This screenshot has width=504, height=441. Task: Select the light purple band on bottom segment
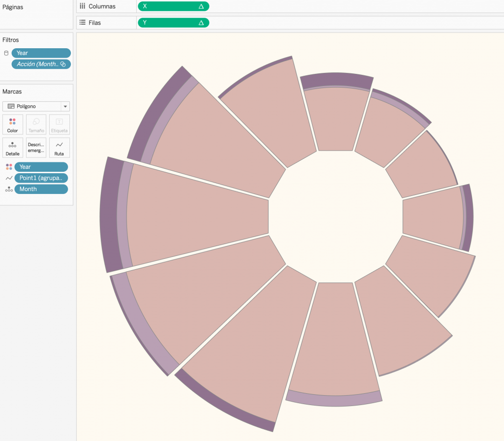[334, 400]
